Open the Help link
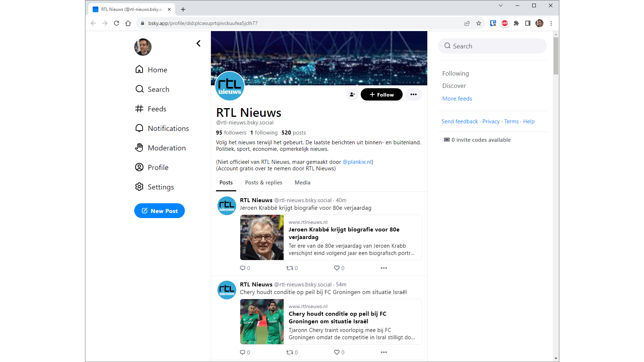 coord(529,122)
